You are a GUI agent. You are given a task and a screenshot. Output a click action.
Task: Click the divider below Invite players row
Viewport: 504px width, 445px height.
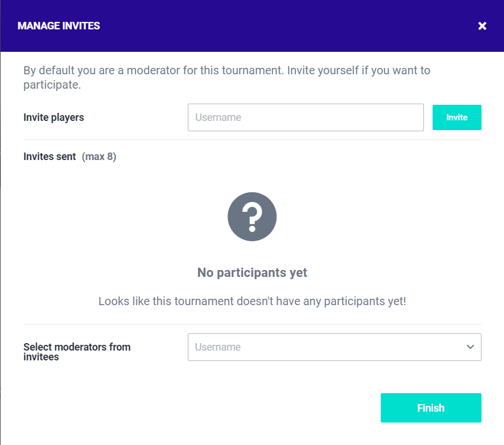pyautogui.click(x=252, y=139)
